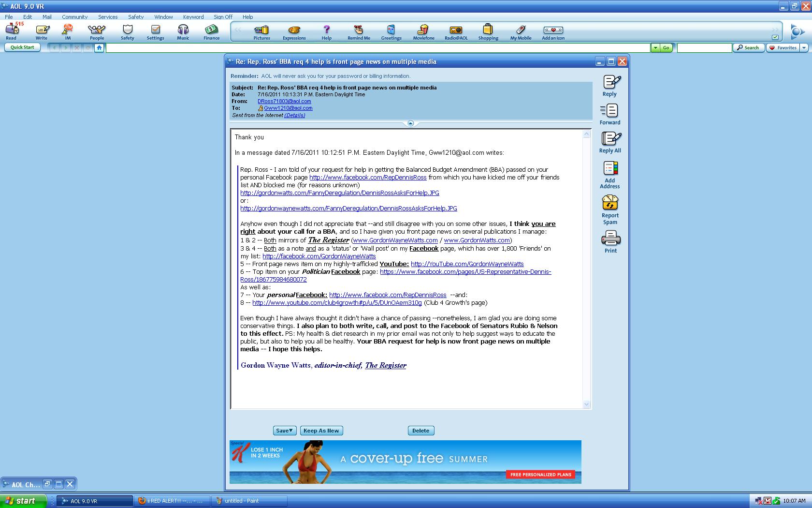This screenshot has height=508, width=812.
Task: Click the green Go button
Action: pos(666,47)
